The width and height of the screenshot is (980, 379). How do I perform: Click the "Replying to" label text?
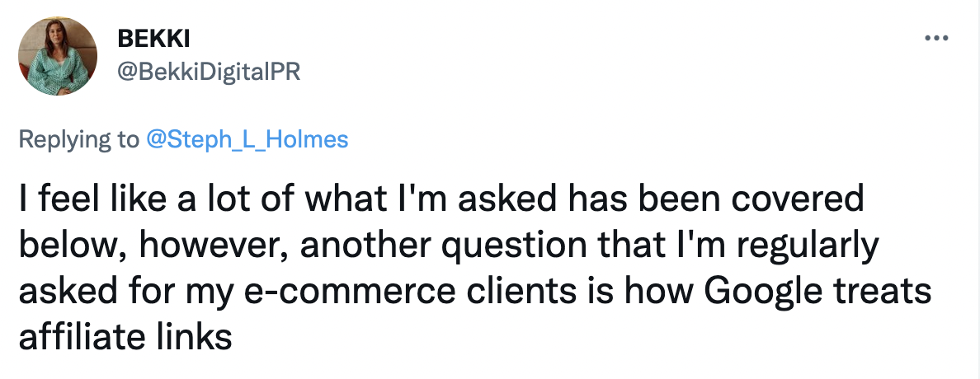(x=78, y=139)
